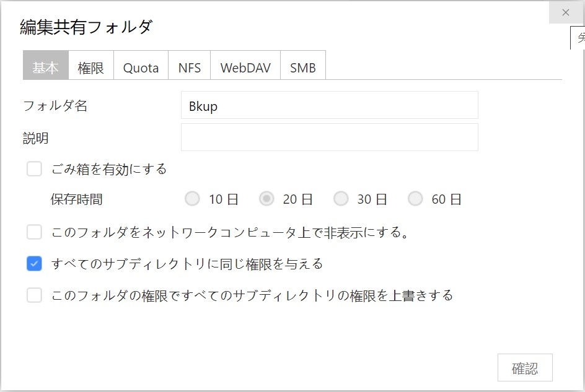Tick the hide folder on network computers checkbox

pyautogui.click(x=34, y=232)
